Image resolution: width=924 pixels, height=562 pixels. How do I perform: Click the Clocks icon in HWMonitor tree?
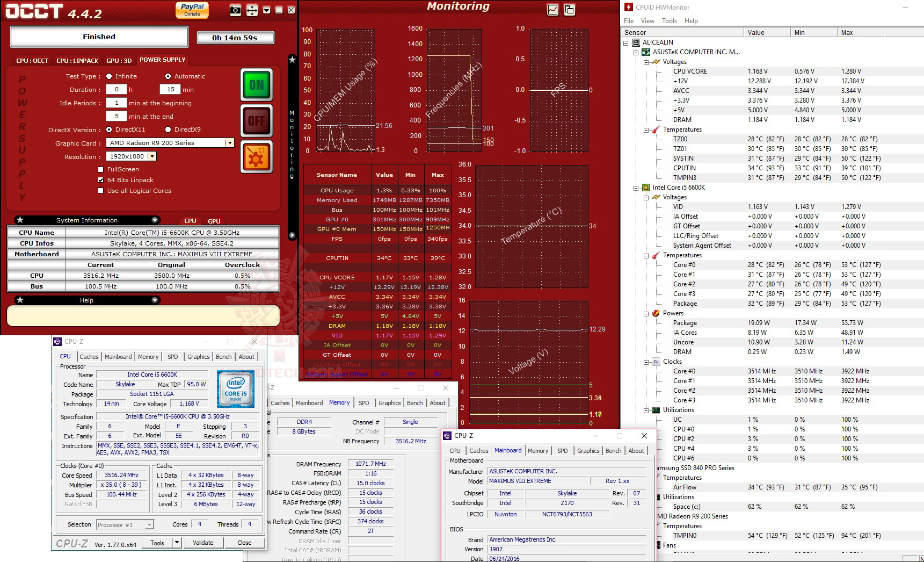(x=656, y=362)
